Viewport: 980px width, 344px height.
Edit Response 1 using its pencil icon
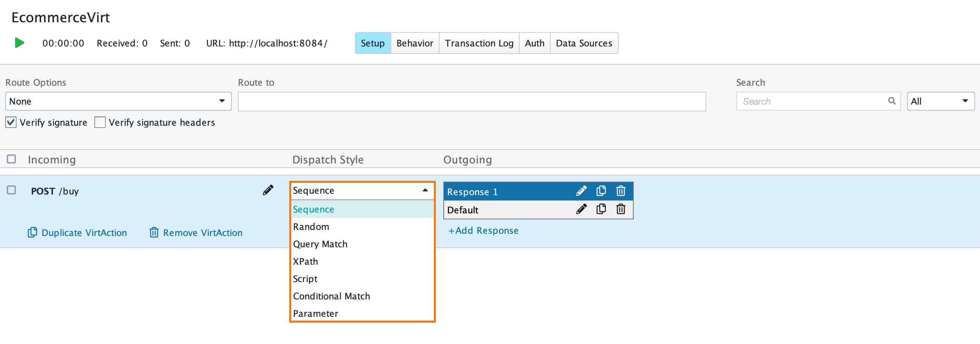click(x=581, y=191)
